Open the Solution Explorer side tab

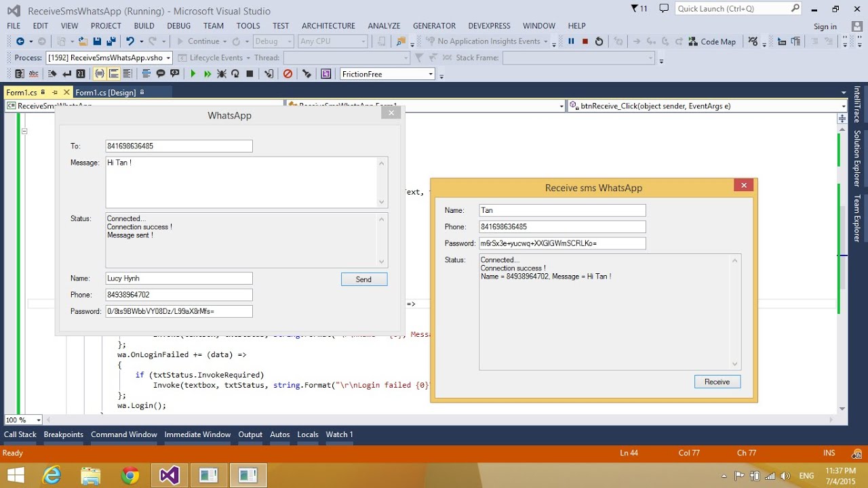pyautogui.click(x=857, y=159)
